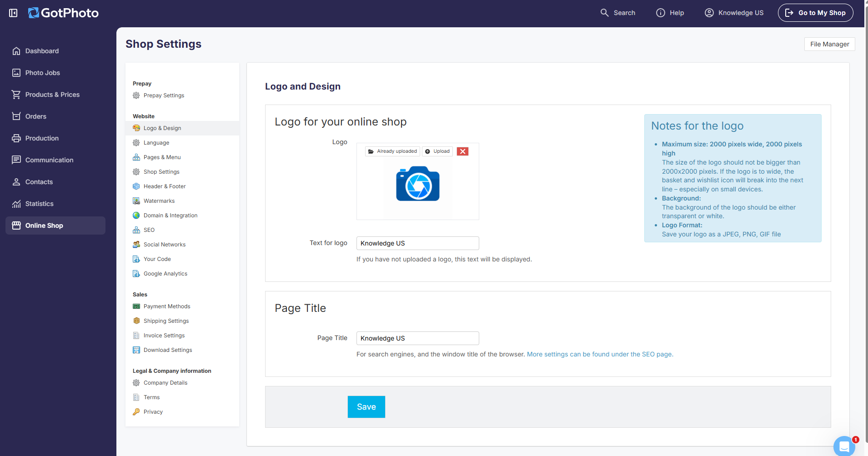Open SEO settings item
Screen dimensions: 868x456
coord(182,230)
